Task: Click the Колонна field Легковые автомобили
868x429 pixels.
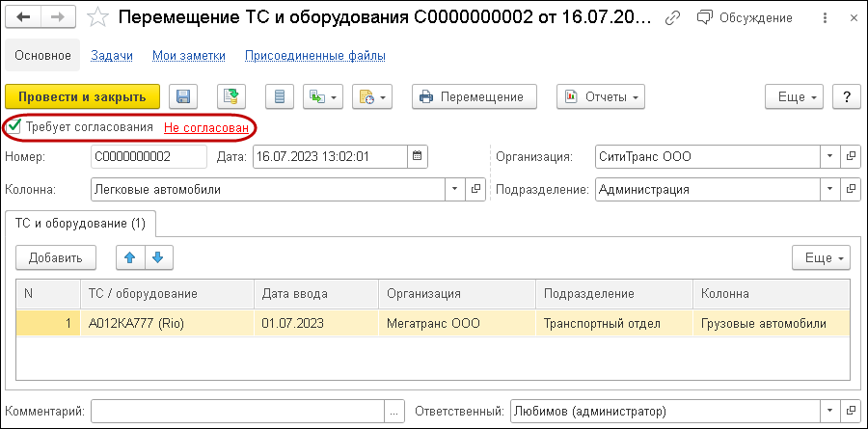Action: pos(268,189)
